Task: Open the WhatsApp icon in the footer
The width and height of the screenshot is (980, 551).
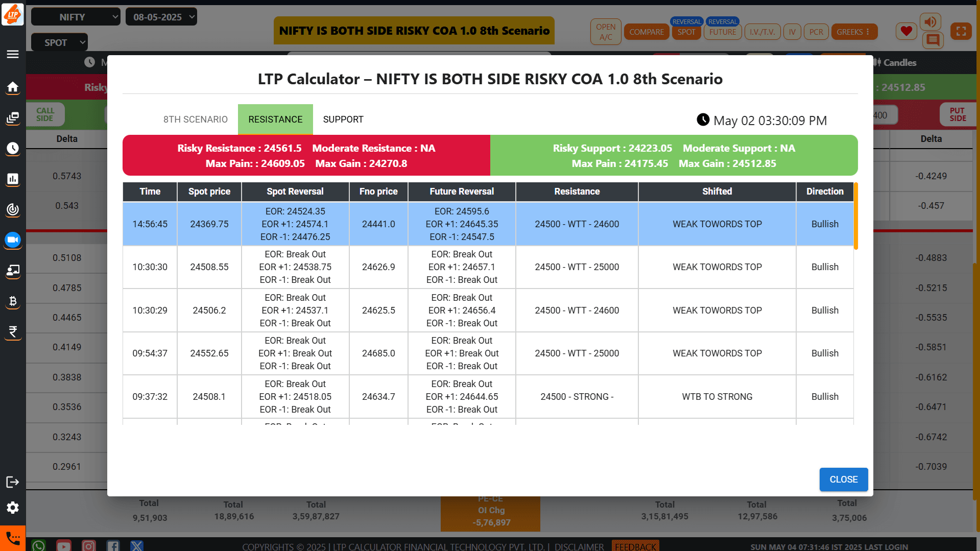Action: pos(38,545)
